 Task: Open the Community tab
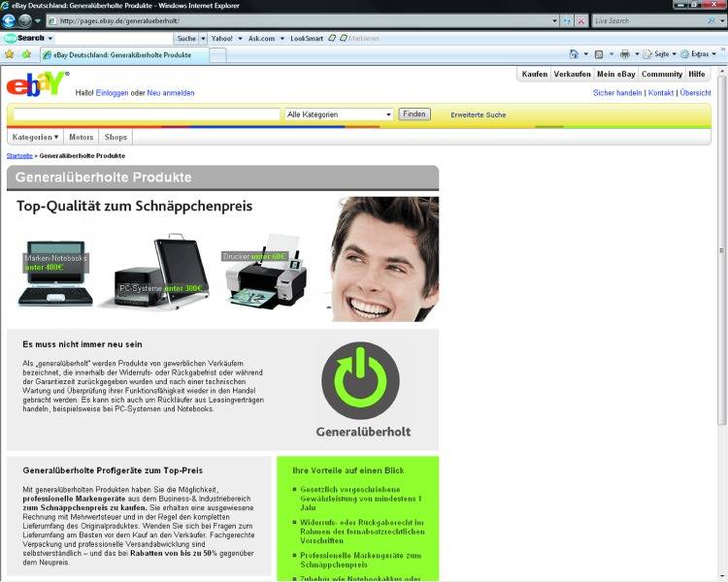[x=662, y=75]
